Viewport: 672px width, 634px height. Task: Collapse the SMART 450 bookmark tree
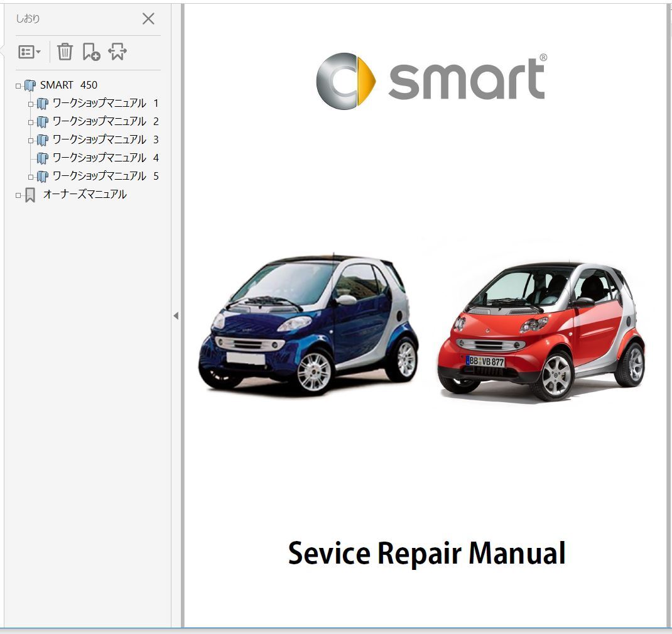pos(18,85)
